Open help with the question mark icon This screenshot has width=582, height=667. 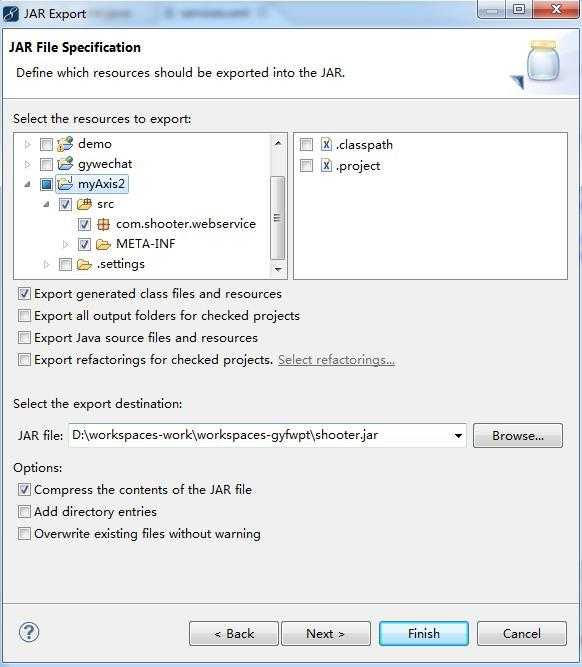(29, 633)
